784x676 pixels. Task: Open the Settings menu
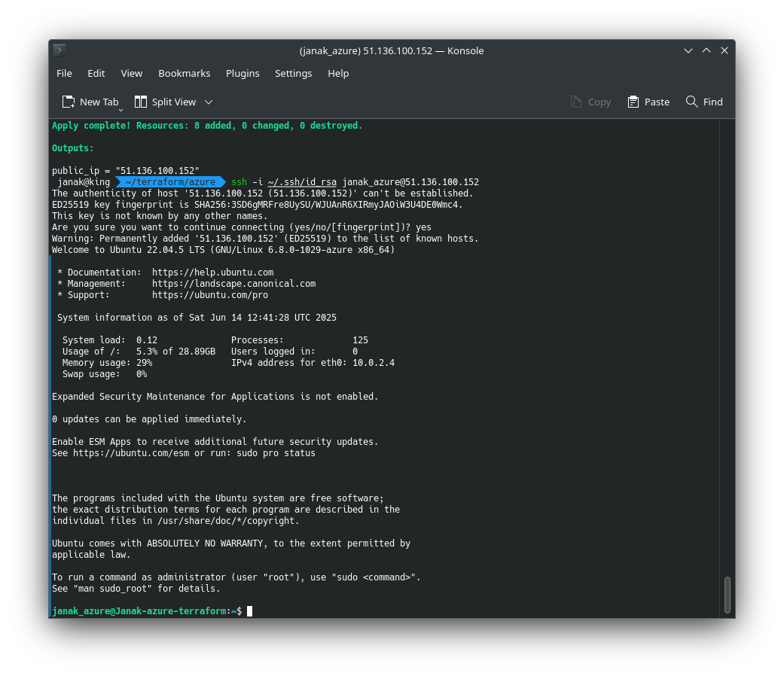click(293, 73)
